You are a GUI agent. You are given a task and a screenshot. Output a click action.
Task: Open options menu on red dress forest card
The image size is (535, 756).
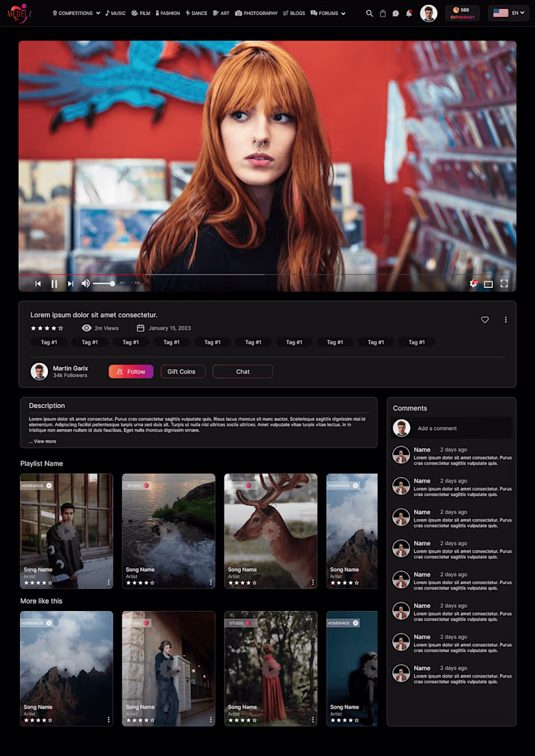[312, 720]
